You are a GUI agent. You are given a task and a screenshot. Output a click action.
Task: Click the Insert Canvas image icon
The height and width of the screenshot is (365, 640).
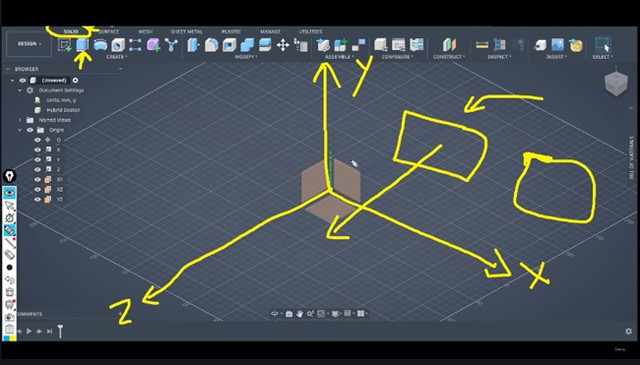(558, 45)
